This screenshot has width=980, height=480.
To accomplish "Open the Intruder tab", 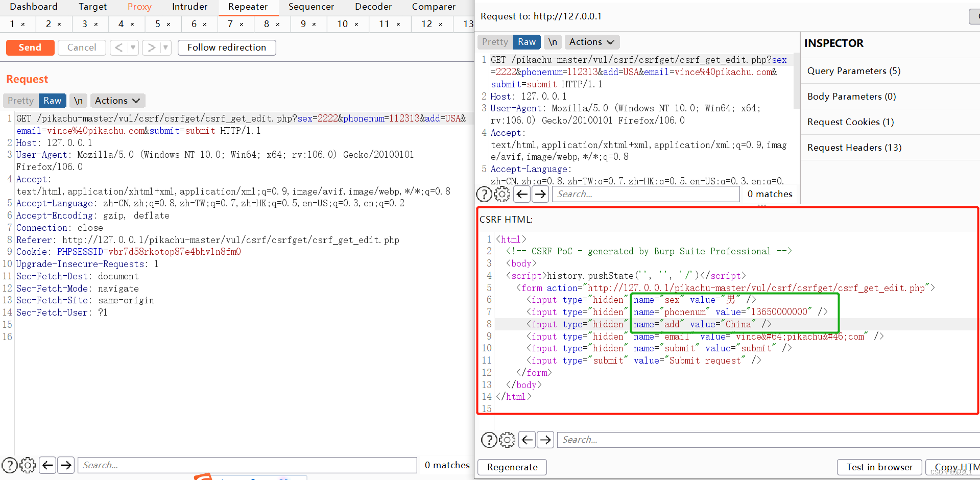I will tap(189, 7).
